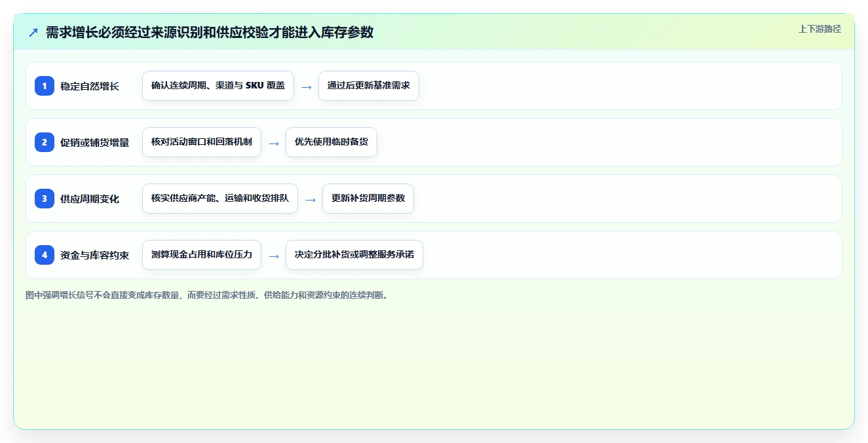
Task: Select the 更新补货周期参数 box
Action: tap(368, 199)
